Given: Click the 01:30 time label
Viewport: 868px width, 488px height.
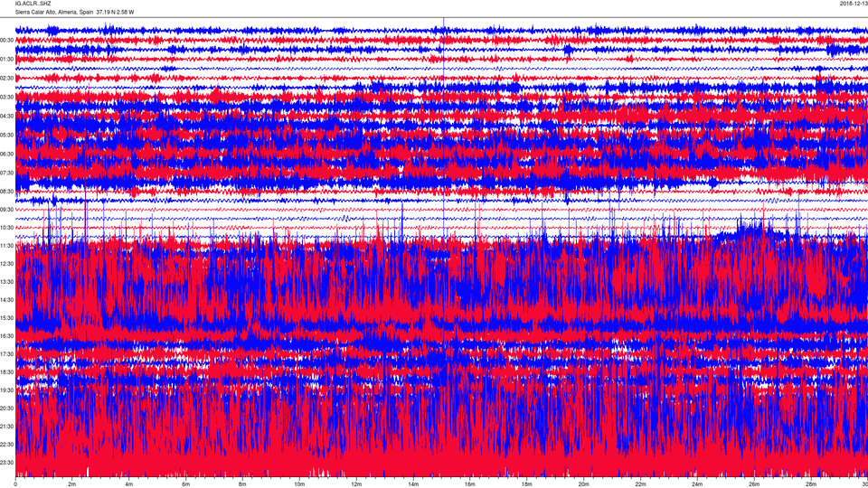Looking at the screenshot, I should tap(6, 60).
